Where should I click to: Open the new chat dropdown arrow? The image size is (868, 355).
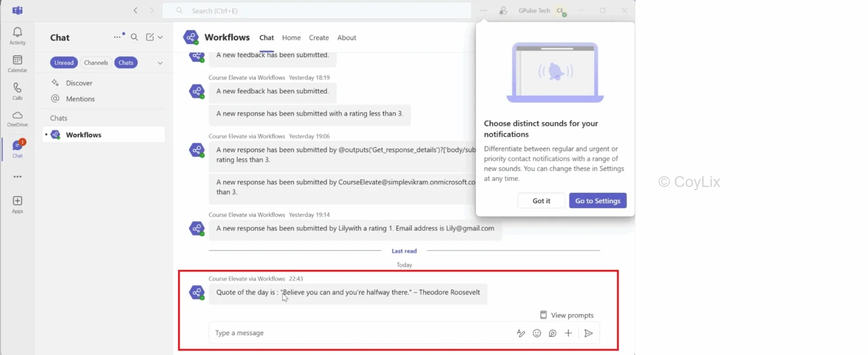pyautogui.click(x=161, y=37)
